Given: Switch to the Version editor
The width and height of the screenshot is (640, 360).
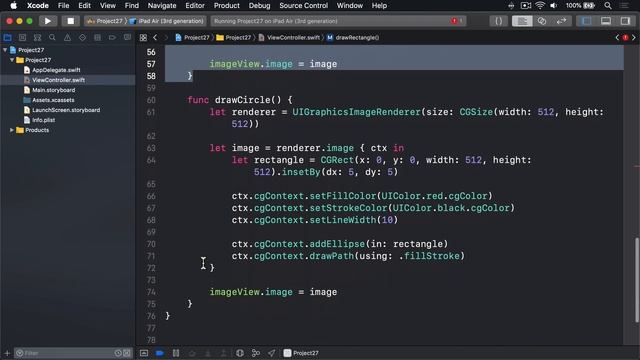Looking at the screenshot, I should click(562, 21).
